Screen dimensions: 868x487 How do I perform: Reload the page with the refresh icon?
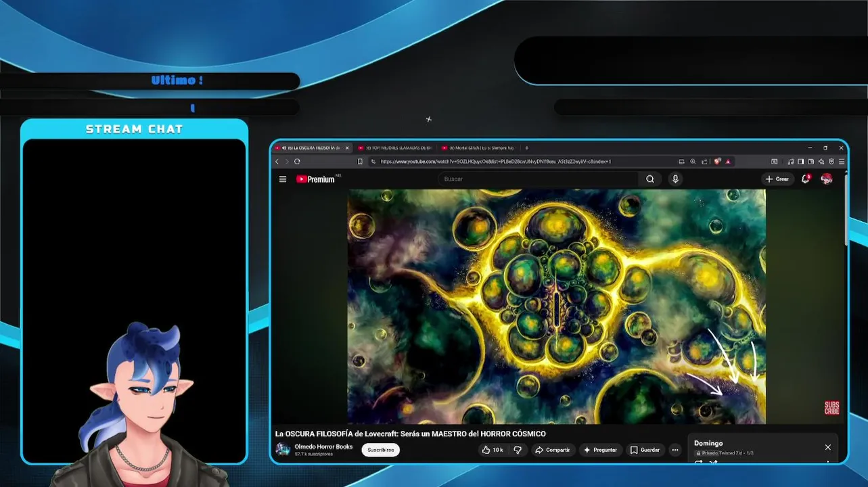297,162
